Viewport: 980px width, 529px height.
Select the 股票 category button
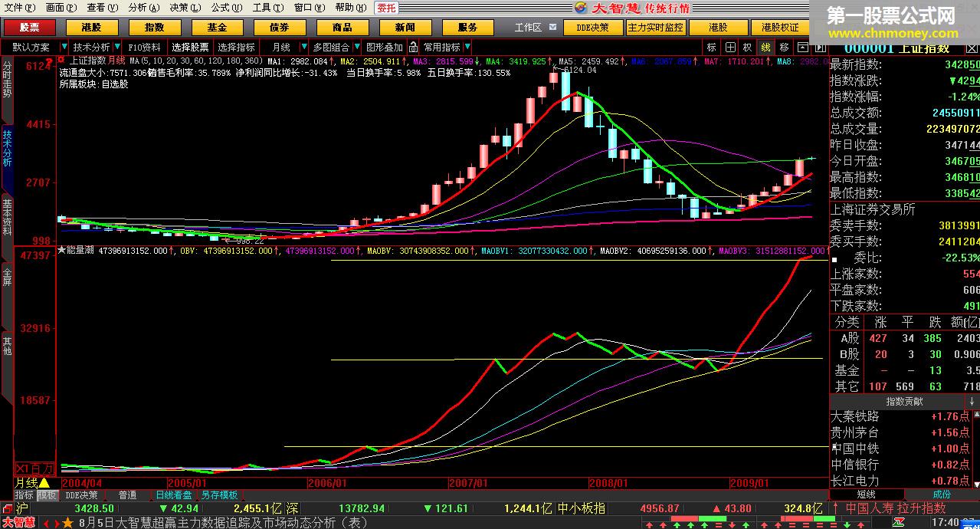pos(29,28)
